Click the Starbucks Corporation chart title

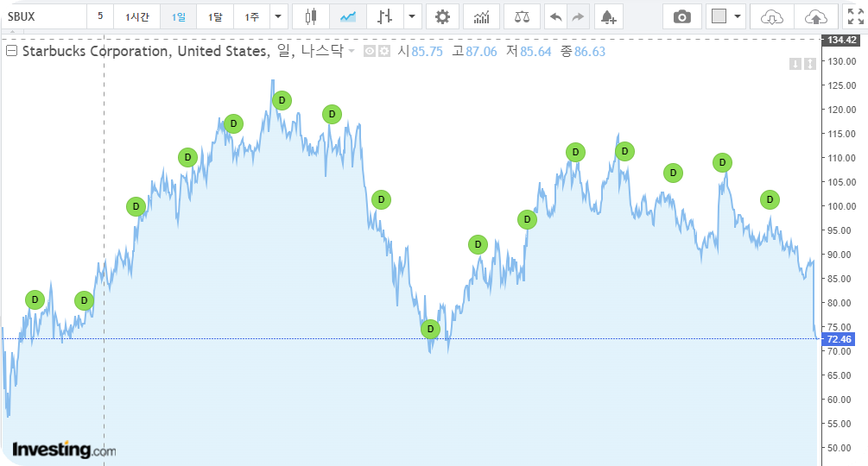coord(183,51)
